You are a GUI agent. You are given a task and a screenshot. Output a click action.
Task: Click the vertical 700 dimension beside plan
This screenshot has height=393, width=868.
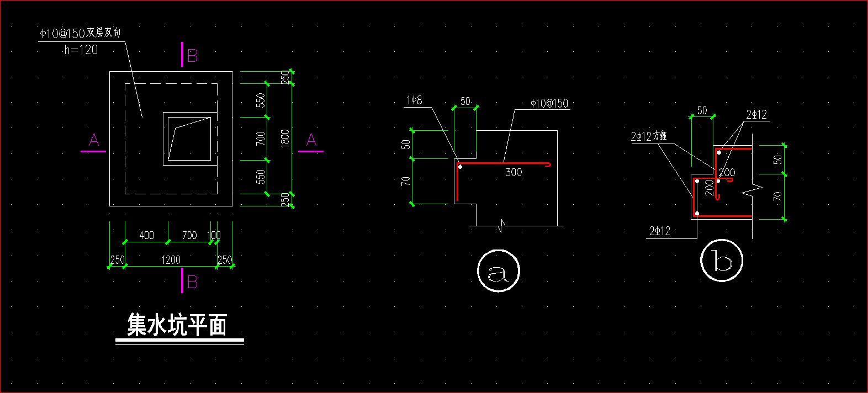261,138
